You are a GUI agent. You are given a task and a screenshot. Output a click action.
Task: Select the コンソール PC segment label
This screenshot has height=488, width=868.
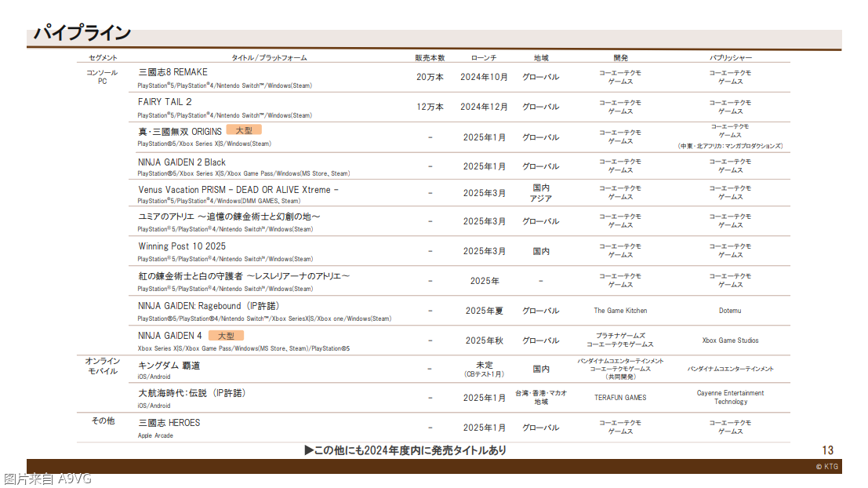[103, 77]
